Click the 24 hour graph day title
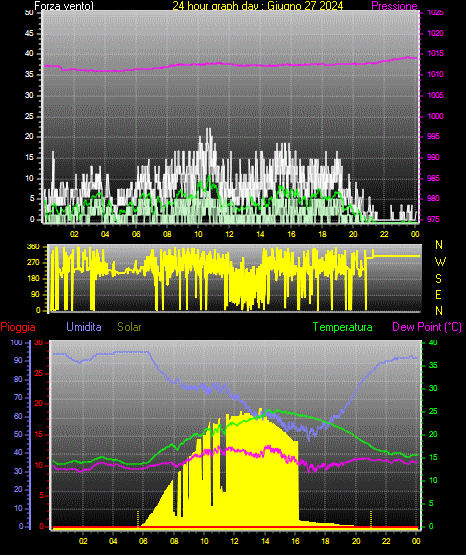 (x=258, y=6)
